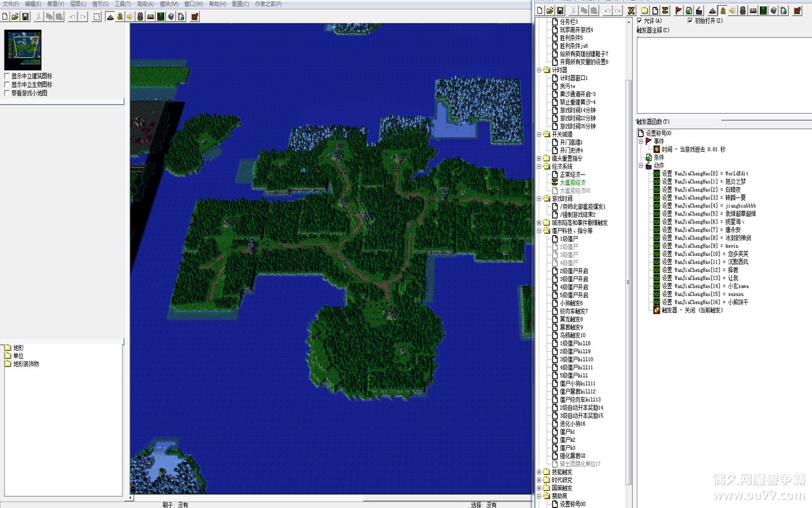Expand the 镜头重置指令 folder
This screenshot has width=812, height=508.
point(539,158)
